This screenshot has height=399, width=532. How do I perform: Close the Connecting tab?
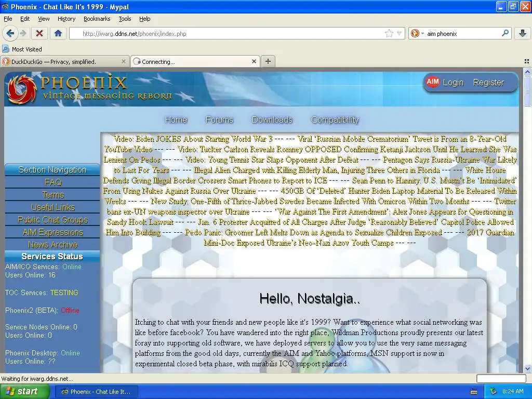pos(254,61)
